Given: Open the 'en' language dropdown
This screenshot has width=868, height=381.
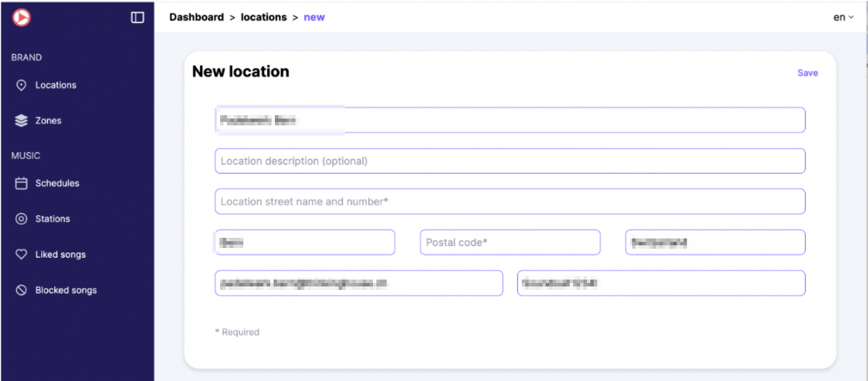Looking at the screenshot, I should [x=843, y=18].
